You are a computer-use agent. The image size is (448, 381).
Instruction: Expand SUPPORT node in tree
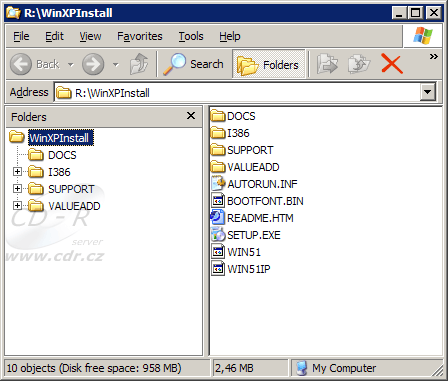click(17, 189)
